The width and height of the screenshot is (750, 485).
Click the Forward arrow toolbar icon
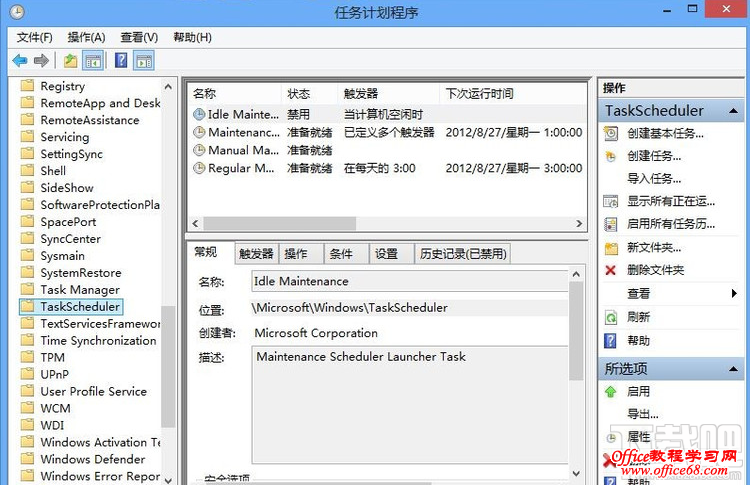coord(42,61)
